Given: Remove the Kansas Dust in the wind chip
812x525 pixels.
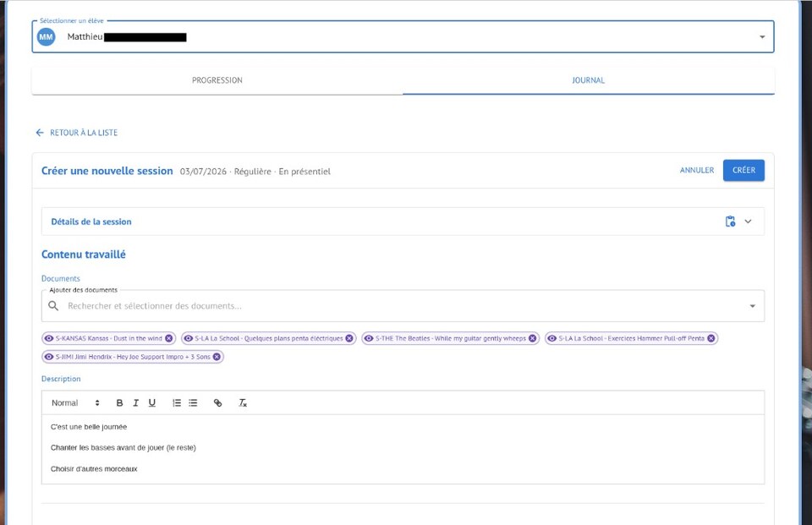Looking at the screenshot, I should pos(169,339).
